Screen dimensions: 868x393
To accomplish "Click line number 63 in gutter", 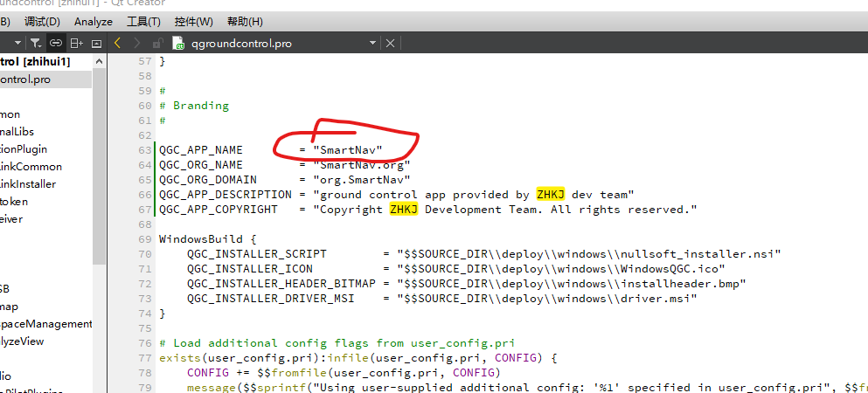I will 144,150.
